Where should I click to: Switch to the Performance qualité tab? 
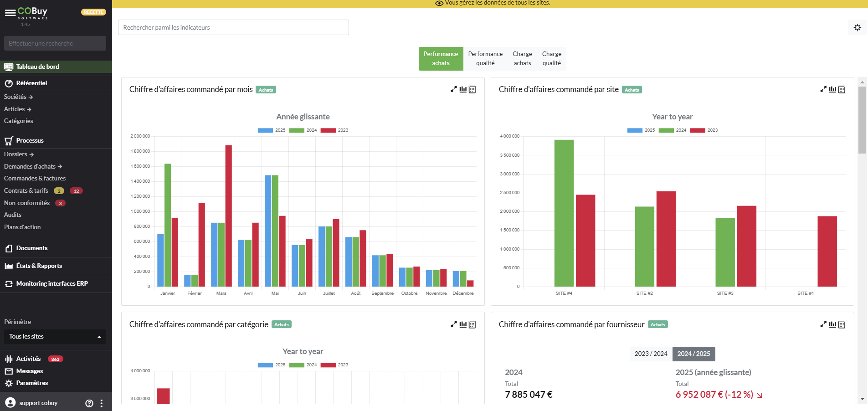[485, 59]
